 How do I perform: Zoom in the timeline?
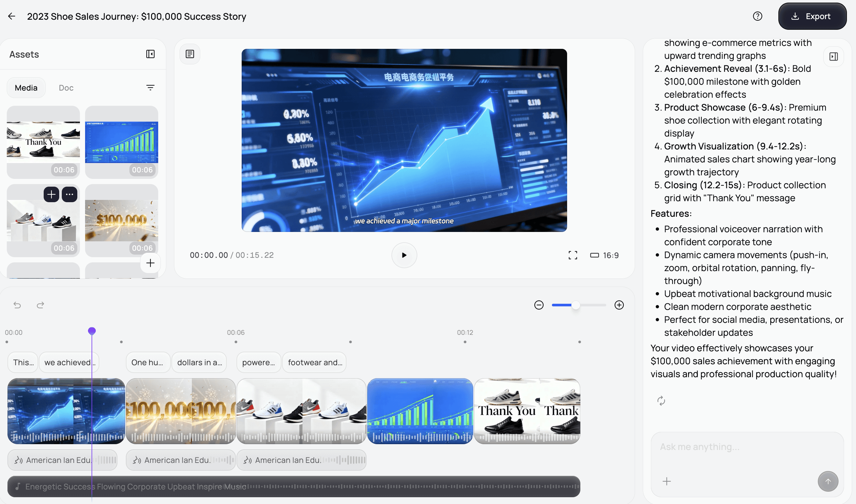tap(619, 305)
